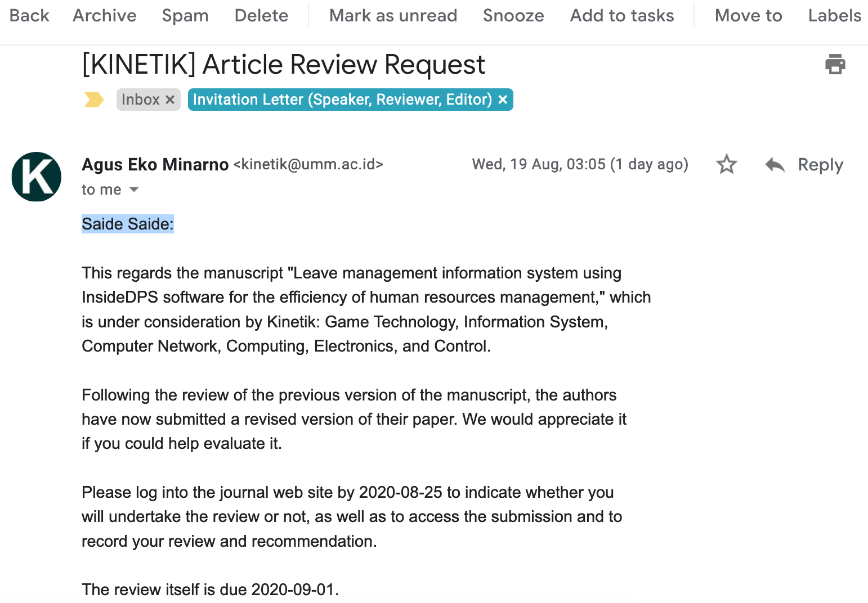
Task: Delete this email
Action: tap(261, 16)
